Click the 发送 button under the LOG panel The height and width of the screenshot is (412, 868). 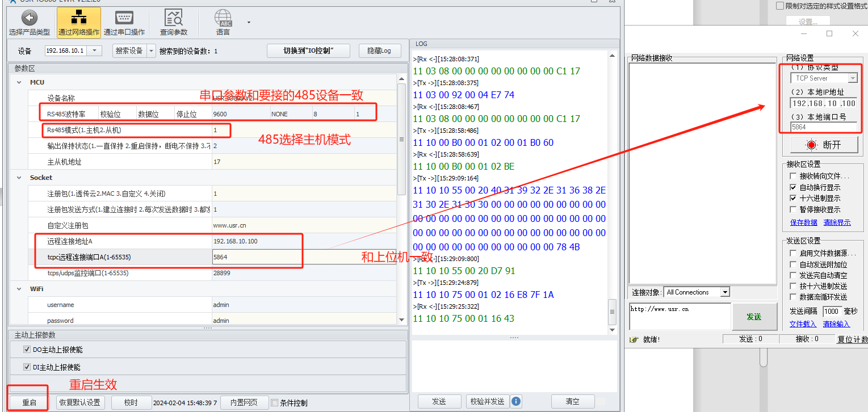[439, 401]
